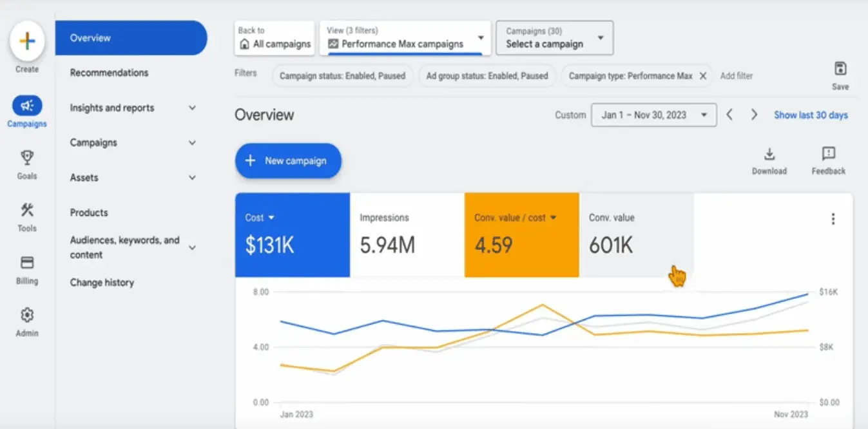Open Admin gear icon
Image resolution: width=868 pixels, height=429 pixels.
(27, 315)
